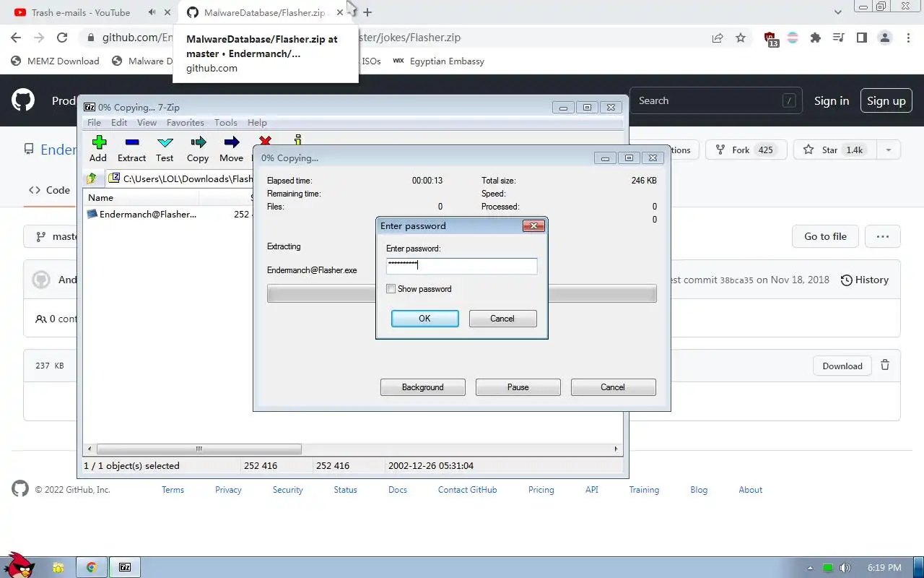The height and width of the screenshot is (578, 924).
Task: Open the MEMZ Download bookmark
Action: tap(56, 61)
